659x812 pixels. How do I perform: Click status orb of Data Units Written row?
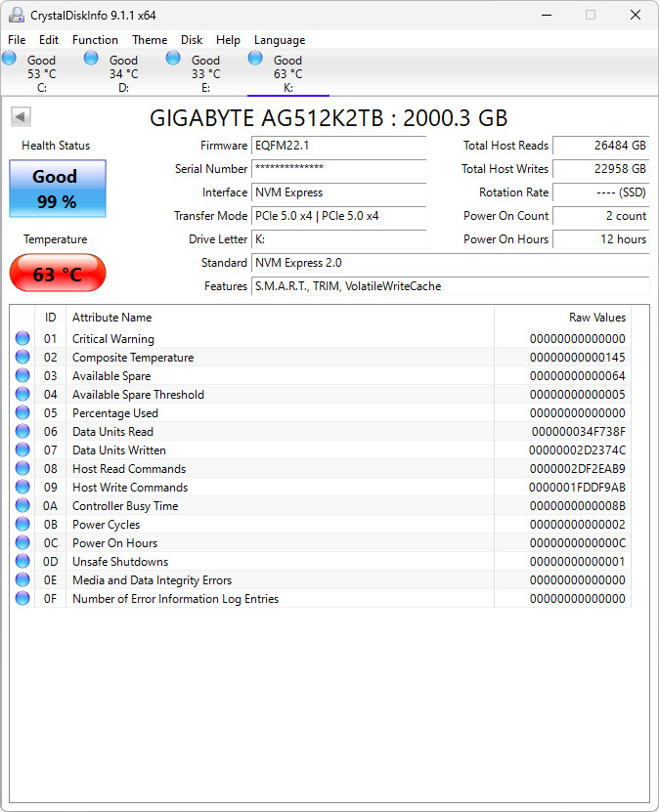(22, 450)
